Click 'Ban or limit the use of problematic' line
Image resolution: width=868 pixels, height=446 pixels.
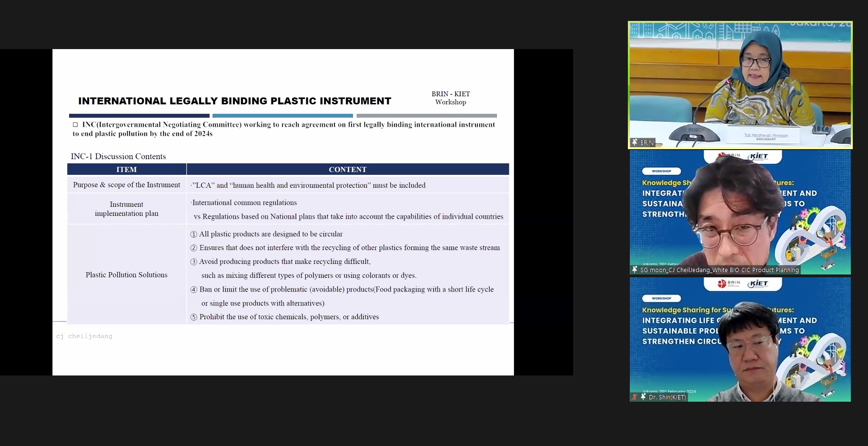[342, 289]
